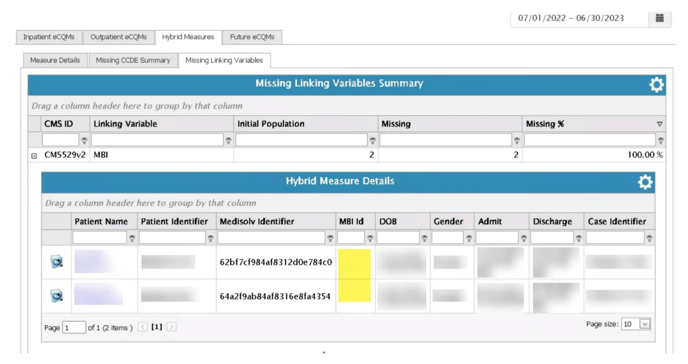
Task: Open filter menu for Patient Name column
Action: (x=132, y=238)
